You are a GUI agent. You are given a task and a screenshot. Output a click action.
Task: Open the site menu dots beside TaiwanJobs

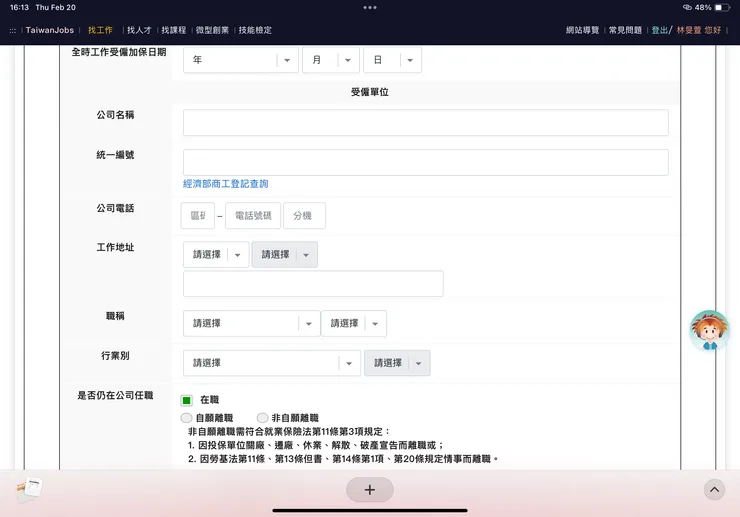point(13,30)
